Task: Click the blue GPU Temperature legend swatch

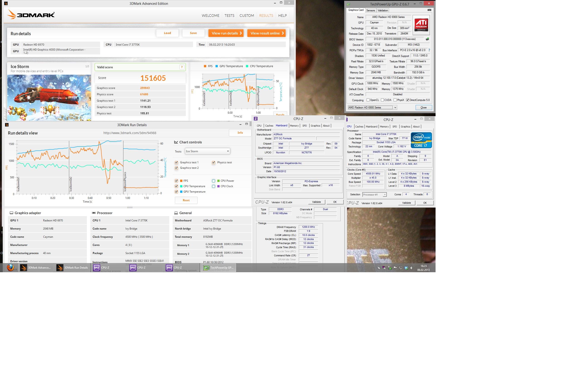Action: (x=217, y=66)
